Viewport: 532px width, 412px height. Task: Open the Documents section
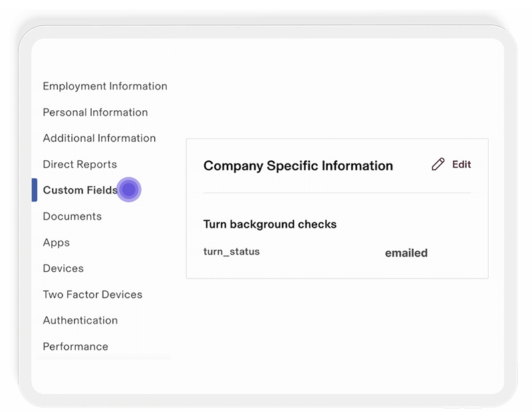72,216
